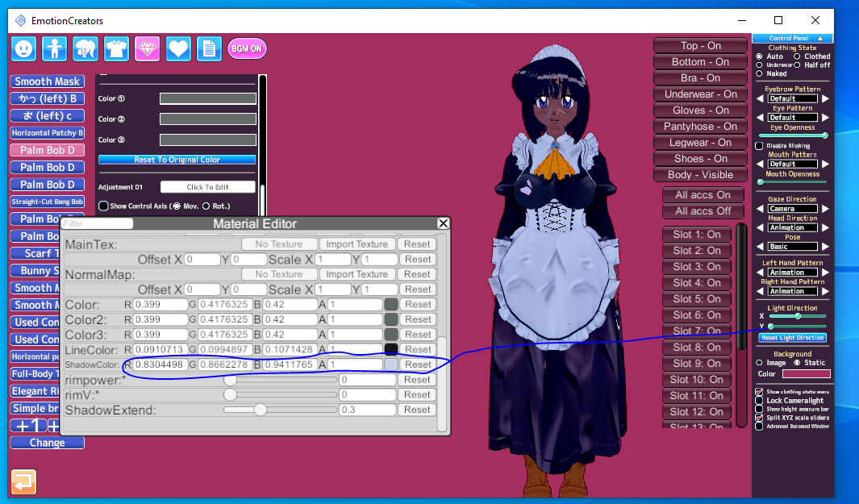Click the Background Color swatch
The image size is (859, 504).
pyautogui.click(x=805, y=374)
